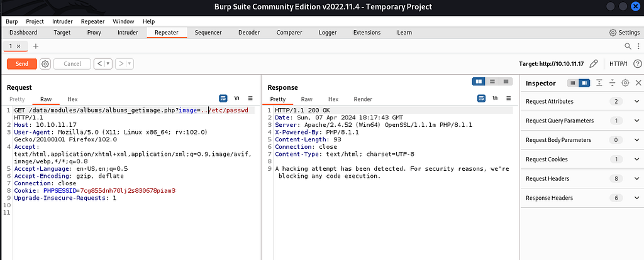The width and height of the screenshot is (644, 260).
Task: Open the history-forward dropdown arrow
Action: [130, 63]
